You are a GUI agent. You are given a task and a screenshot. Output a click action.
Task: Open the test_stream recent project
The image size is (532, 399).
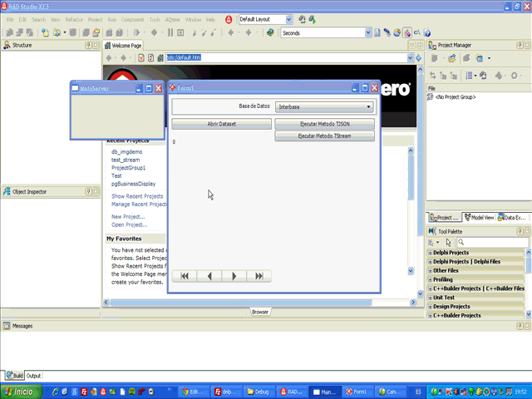point(126,160)
